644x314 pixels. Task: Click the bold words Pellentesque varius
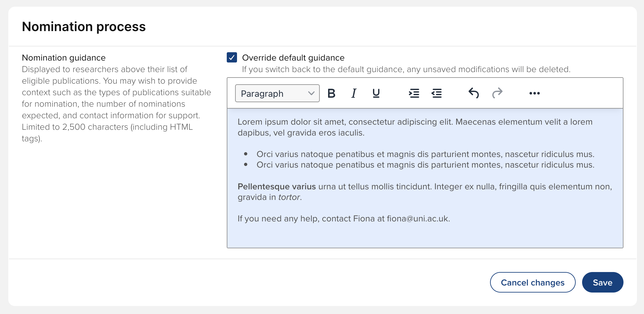coord(276,186)
